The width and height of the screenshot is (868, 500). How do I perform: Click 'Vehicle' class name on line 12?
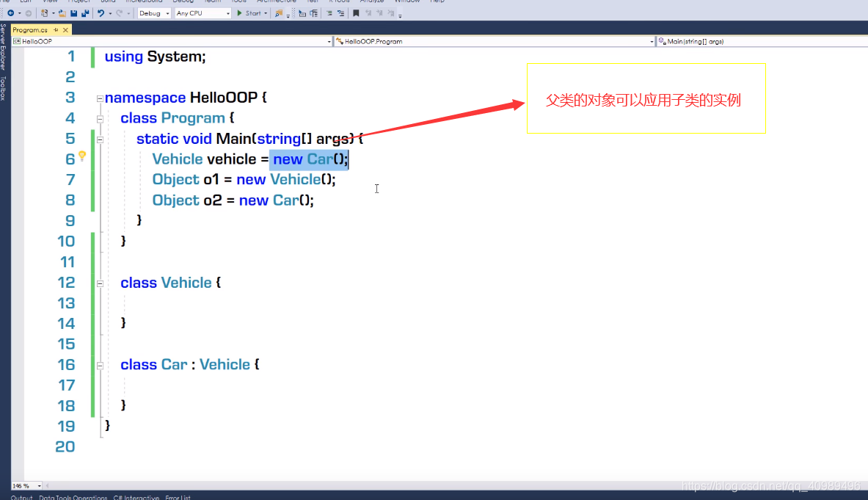(x=186, y=283)
